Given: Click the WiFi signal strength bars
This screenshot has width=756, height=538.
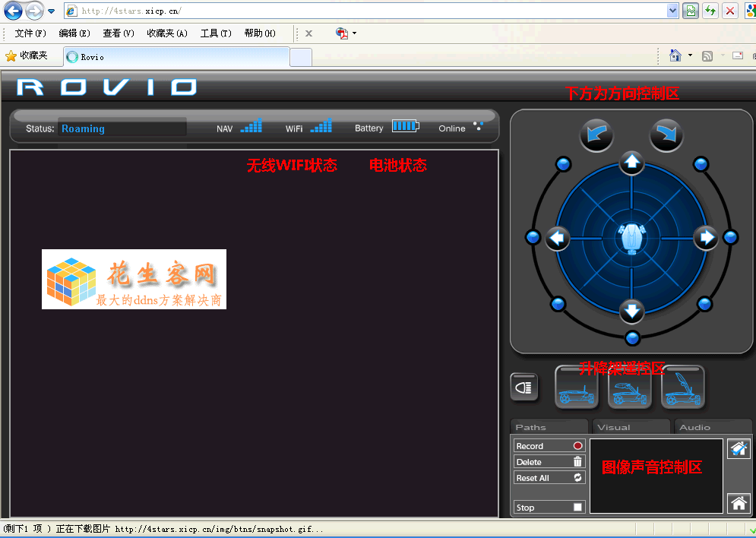Looking at the screenshot, I should click(321, 126).
